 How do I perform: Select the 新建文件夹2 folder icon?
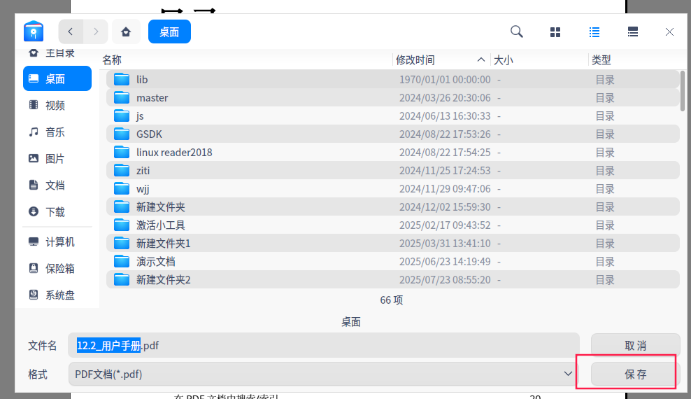pyautogui.click(x=122, y=280)
